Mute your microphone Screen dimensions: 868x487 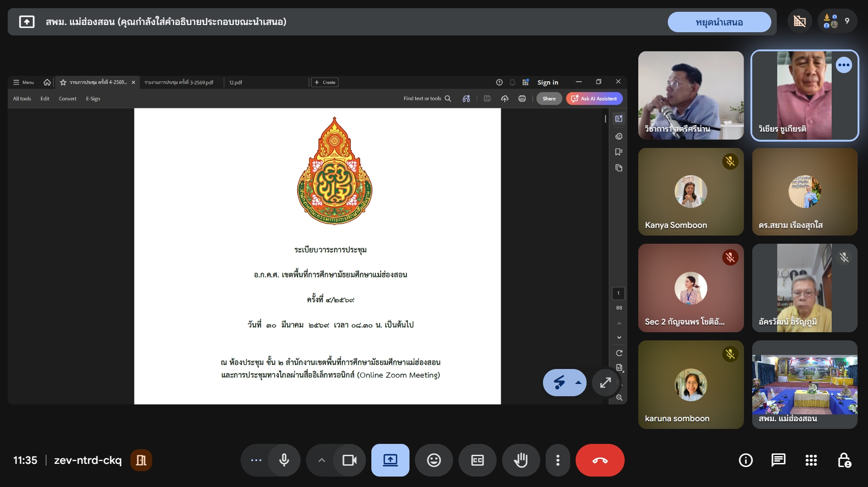[x=284, y=460]
